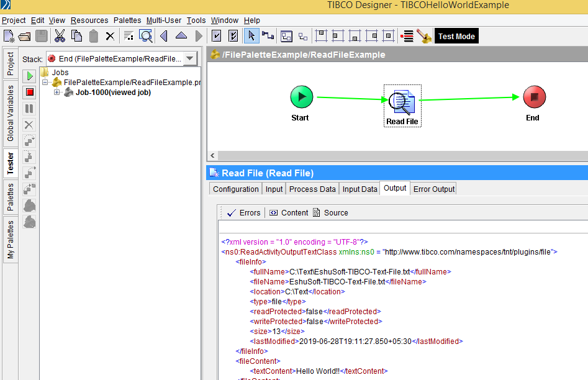Click the Source view button

click(x=331, y=213)
